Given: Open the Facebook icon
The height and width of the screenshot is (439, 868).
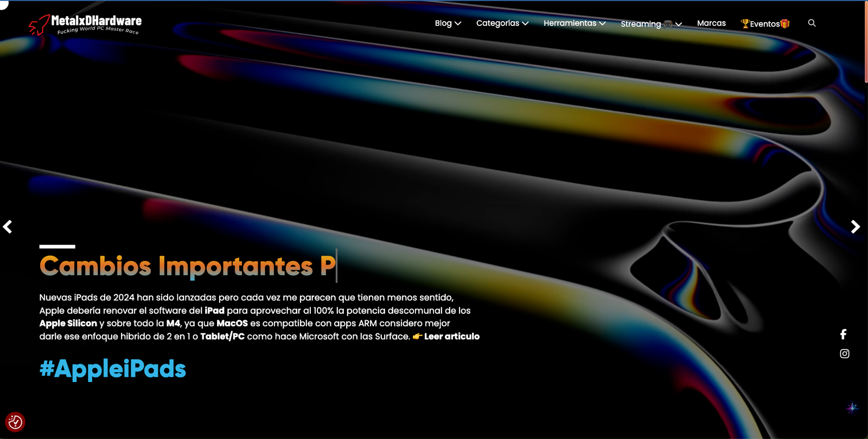Looking at the screenshot, I should (844, 334).
